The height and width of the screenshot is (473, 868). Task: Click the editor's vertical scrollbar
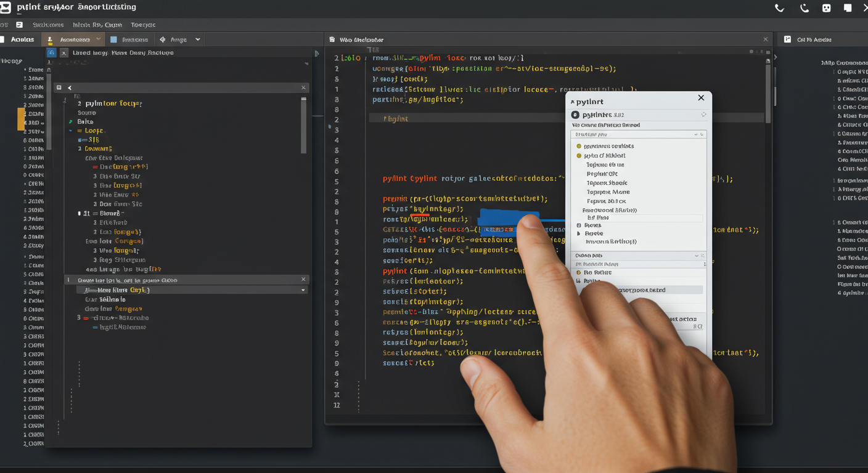click(768, 92)
